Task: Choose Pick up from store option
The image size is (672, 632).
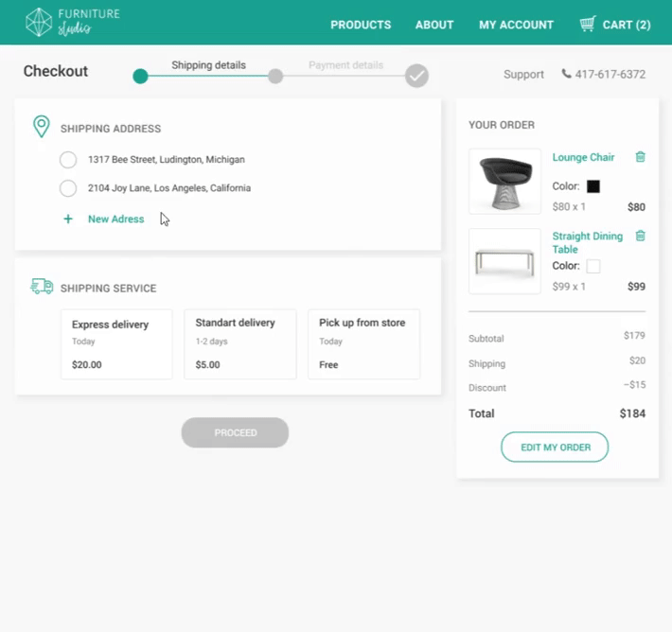Action: tap(363, 344)
